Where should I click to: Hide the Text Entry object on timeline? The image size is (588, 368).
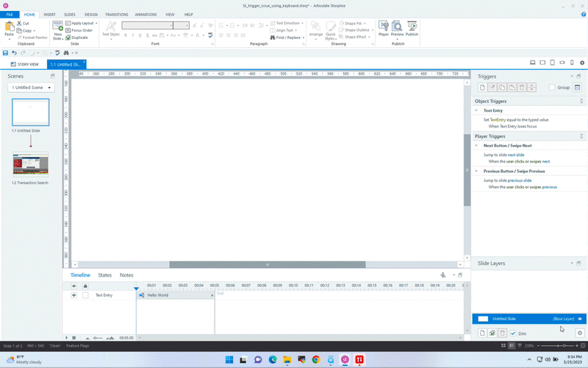[x=73, y=295]
